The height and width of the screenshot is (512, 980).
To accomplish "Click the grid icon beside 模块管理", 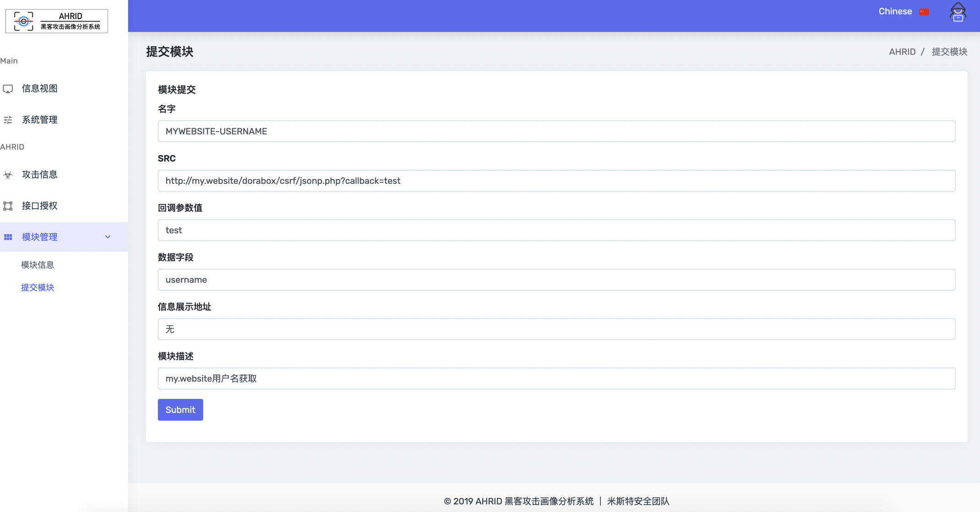I will [8, 237].
